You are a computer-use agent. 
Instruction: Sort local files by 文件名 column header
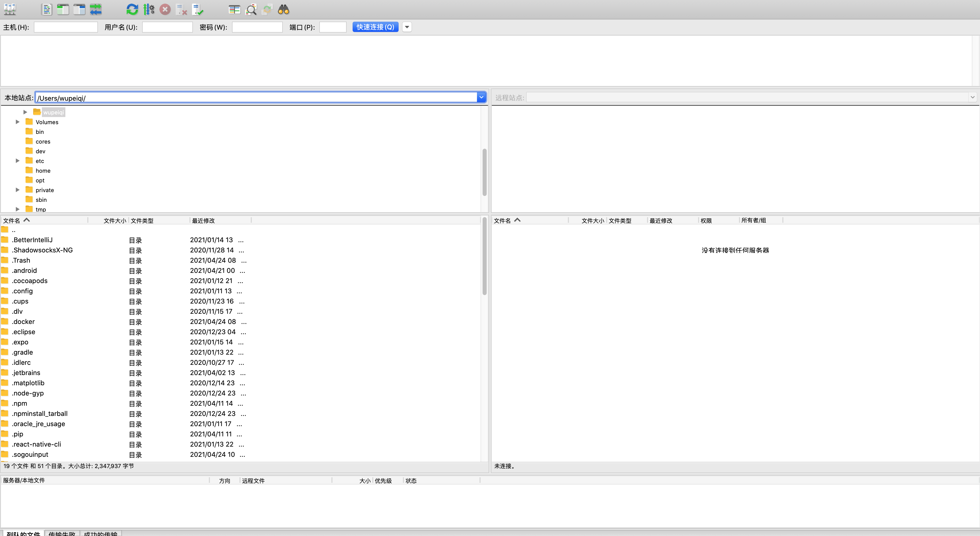pyautogui.click(x=44, y=220)
